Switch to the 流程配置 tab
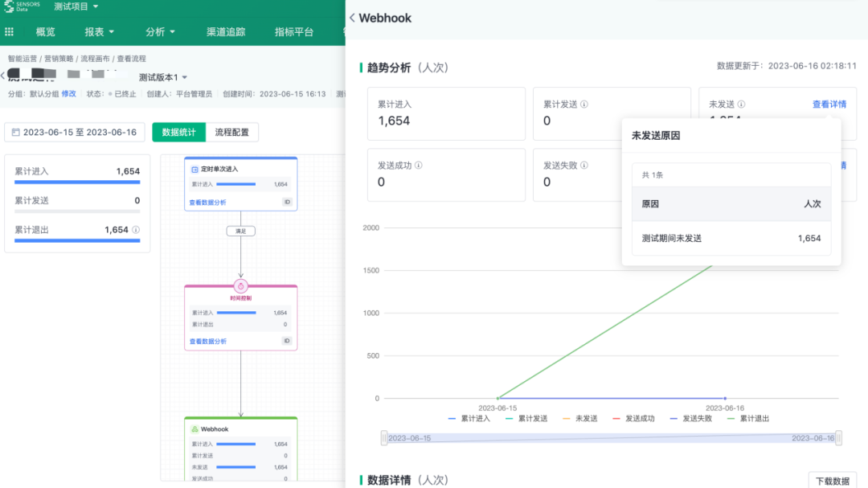The width and height of the screenshot is (868, 488). (232, 133)
